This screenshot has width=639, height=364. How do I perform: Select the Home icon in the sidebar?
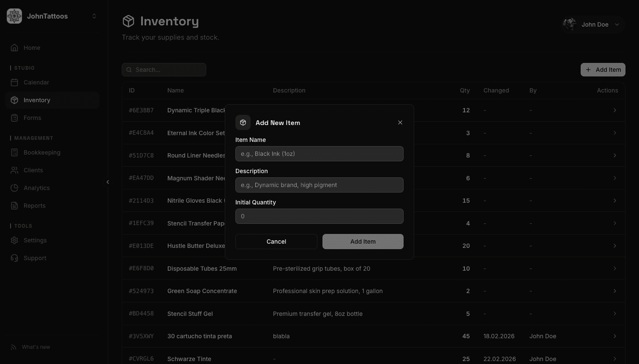coord(15,48)
